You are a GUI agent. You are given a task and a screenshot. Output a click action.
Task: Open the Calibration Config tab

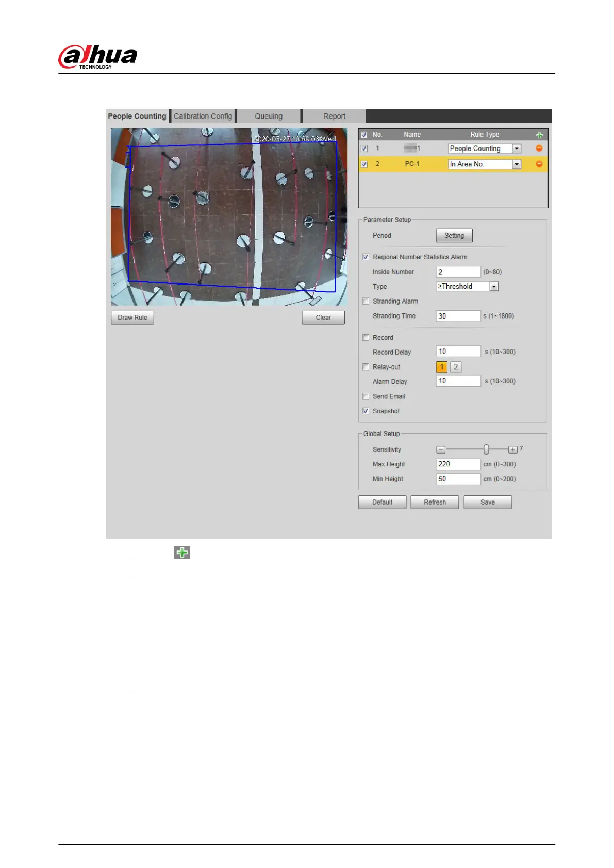pos(203,116)
